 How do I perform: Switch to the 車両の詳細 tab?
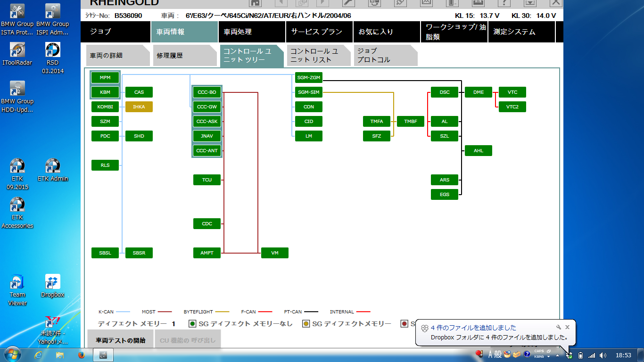(118, 56)
